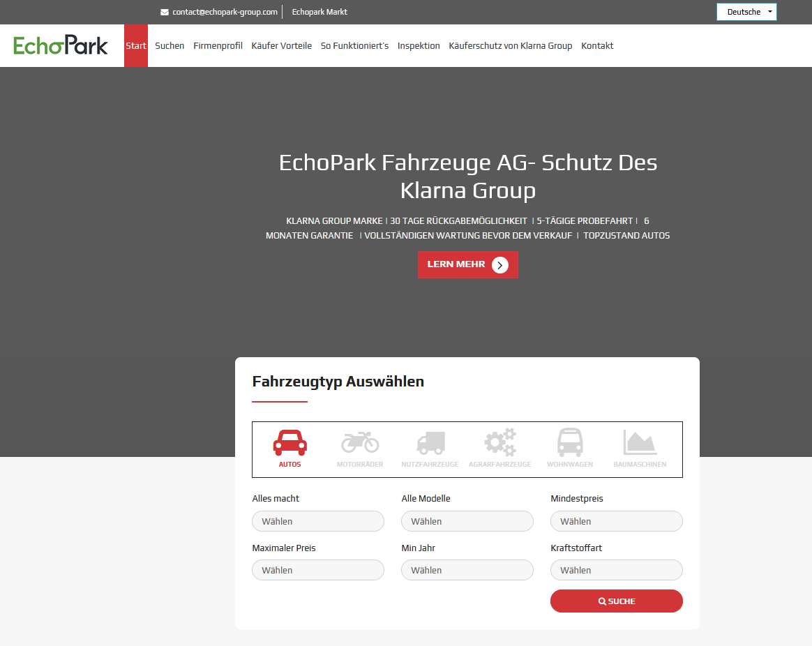This screenshot has width=812, height=646.
Task: Click the EchoPark logo
Action: [x=61, y=45]
